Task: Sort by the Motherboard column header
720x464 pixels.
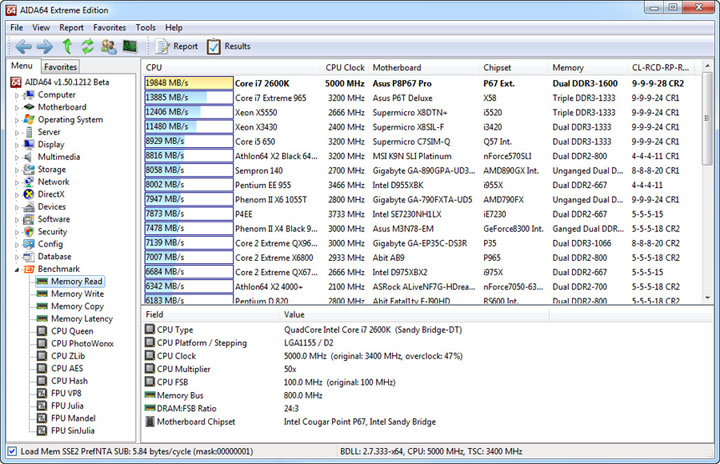Action: (x=423, y=68)
